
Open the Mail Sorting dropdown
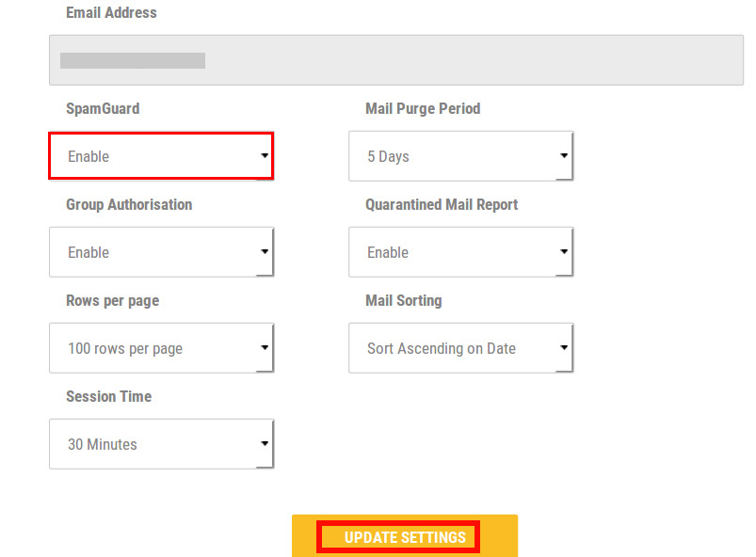point(461,348)
